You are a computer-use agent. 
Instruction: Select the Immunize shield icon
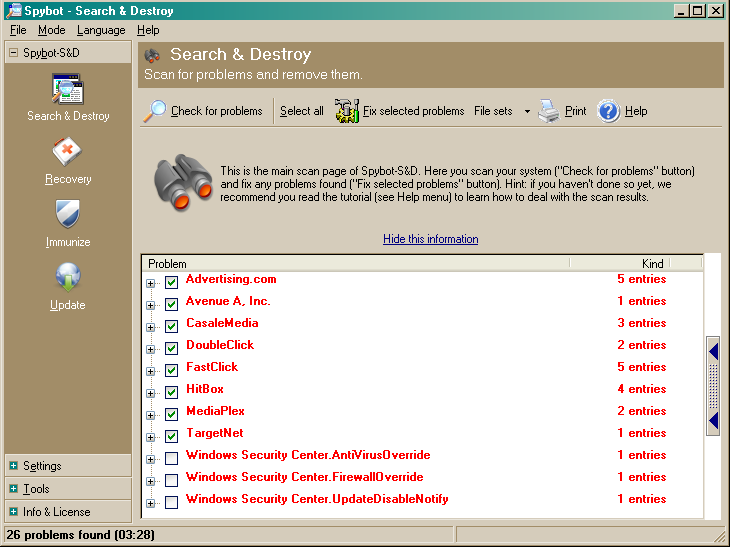point(68,214)
